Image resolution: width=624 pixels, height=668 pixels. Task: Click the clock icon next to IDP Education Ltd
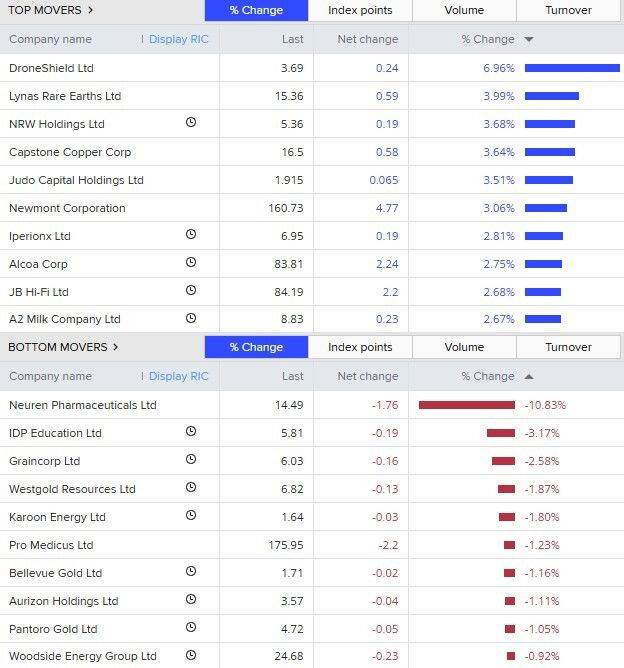click(x=191, y=432)
